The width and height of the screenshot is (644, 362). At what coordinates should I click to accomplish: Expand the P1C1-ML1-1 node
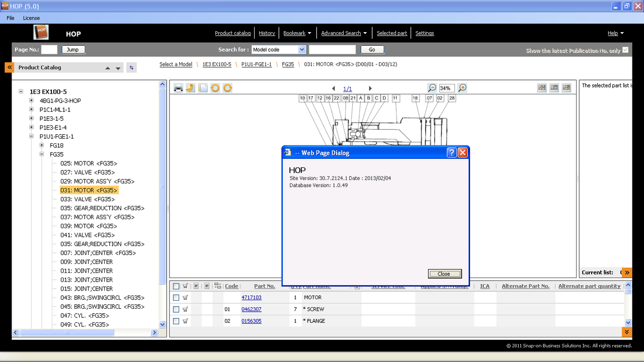point(31,110)
